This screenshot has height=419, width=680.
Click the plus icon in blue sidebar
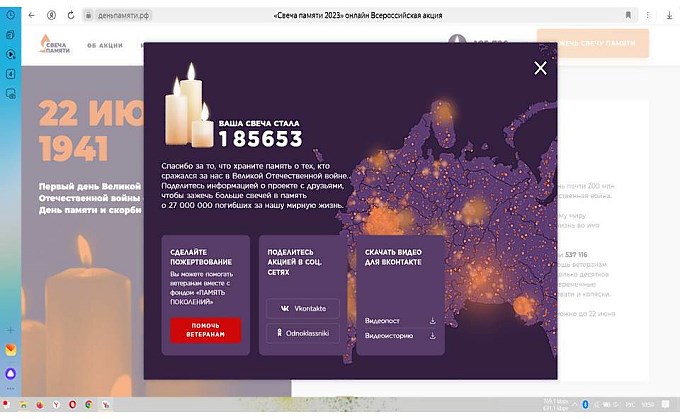10,330
